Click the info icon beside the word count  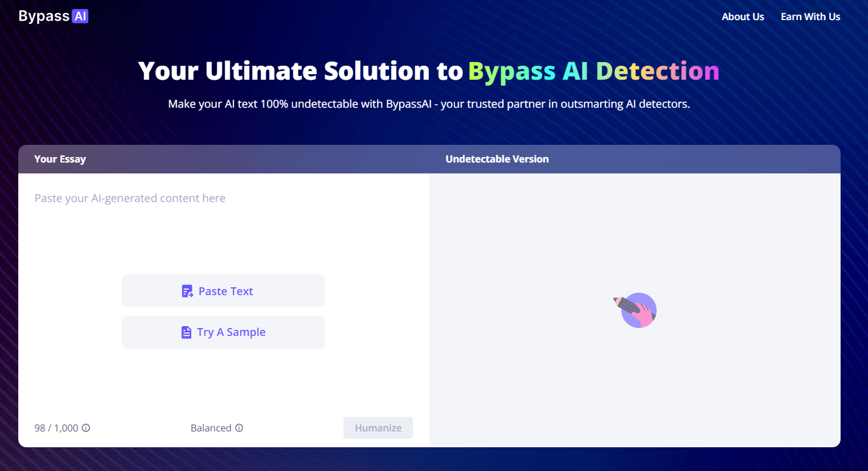pyautogui.click(x=86, y=428)
